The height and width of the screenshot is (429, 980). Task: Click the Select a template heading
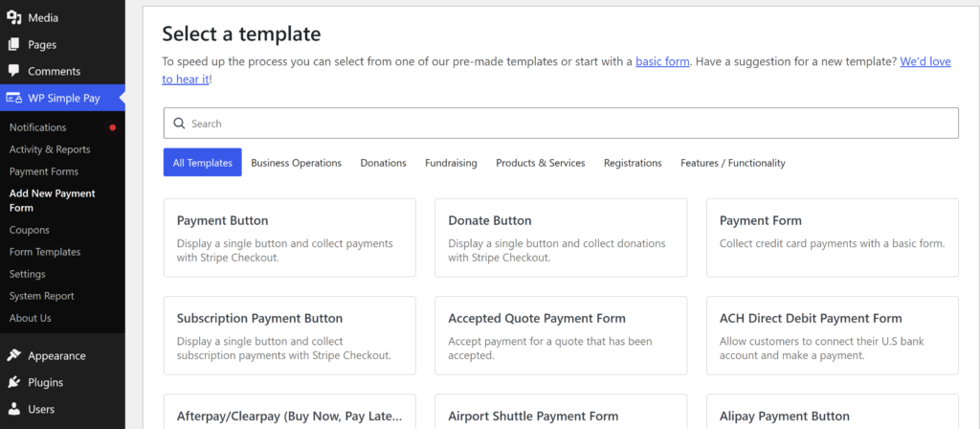coord(241,34)
